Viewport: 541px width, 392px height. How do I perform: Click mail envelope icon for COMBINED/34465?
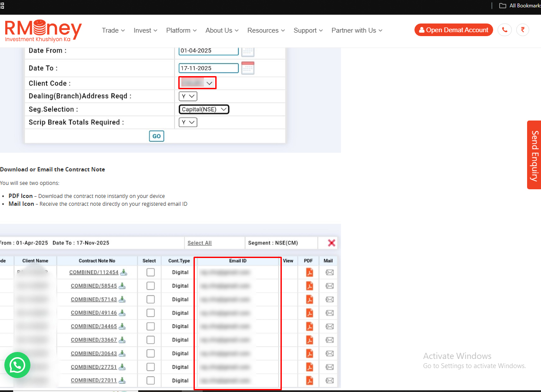click(x=330, y=326)
